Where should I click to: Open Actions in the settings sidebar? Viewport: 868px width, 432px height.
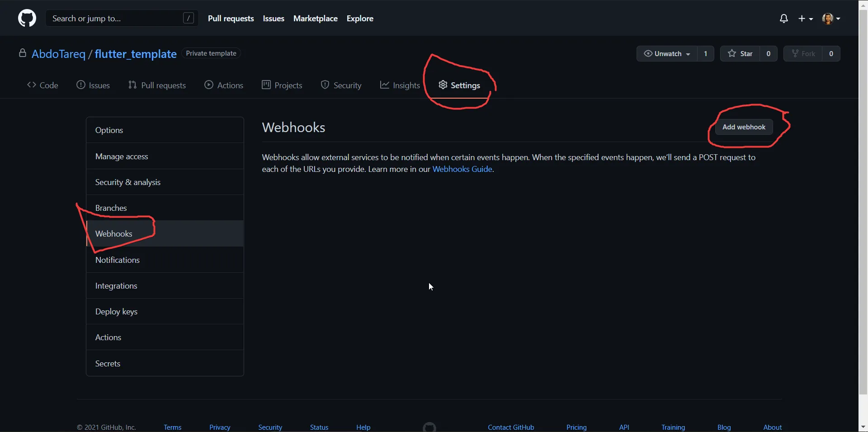(165, 337)
